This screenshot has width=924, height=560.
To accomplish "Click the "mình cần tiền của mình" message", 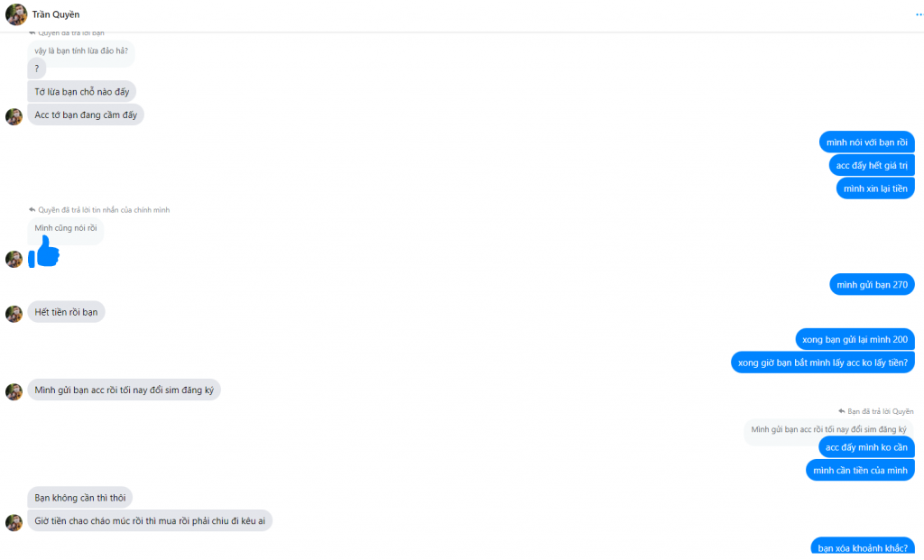I will (x=860, y=470).
